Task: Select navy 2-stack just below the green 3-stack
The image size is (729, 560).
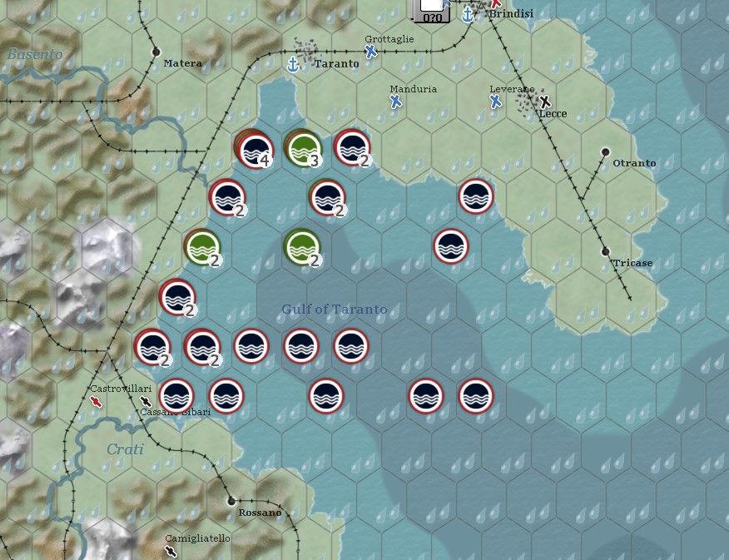Action: click(327, 197)
